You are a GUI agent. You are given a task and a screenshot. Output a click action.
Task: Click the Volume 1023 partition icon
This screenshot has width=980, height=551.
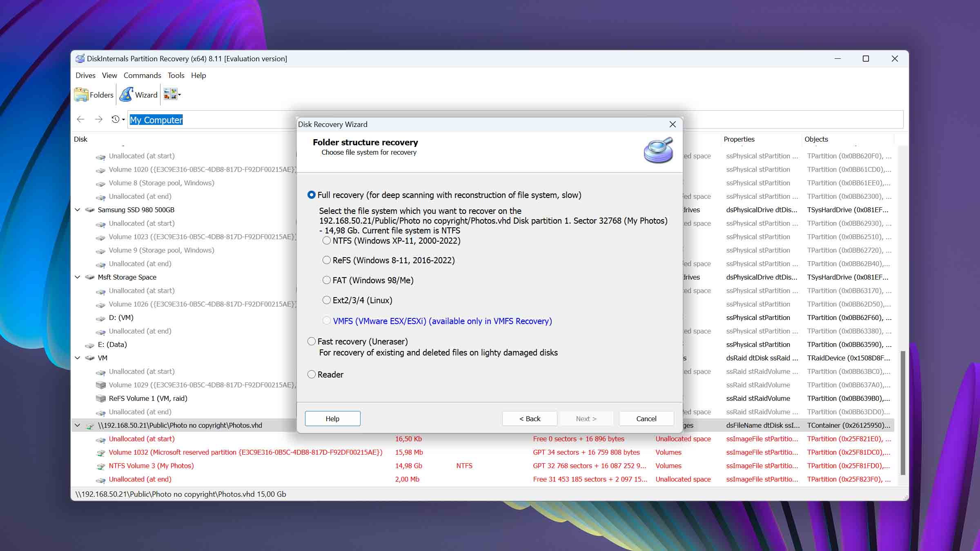click(x=100, y=238)
